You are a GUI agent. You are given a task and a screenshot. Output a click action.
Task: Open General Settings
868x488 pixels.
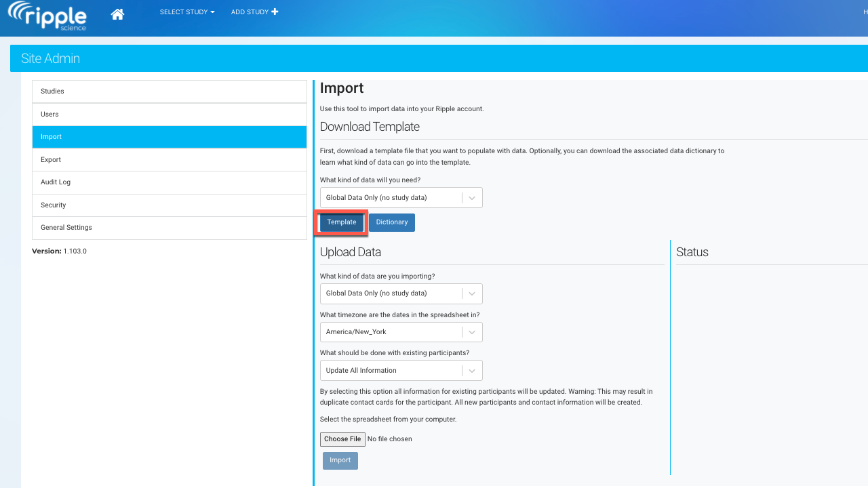click(170, 228)
